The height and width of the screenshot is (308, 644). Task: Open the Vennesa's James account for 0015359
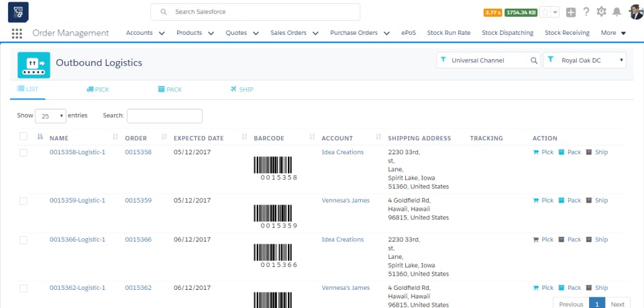(345, 201)
